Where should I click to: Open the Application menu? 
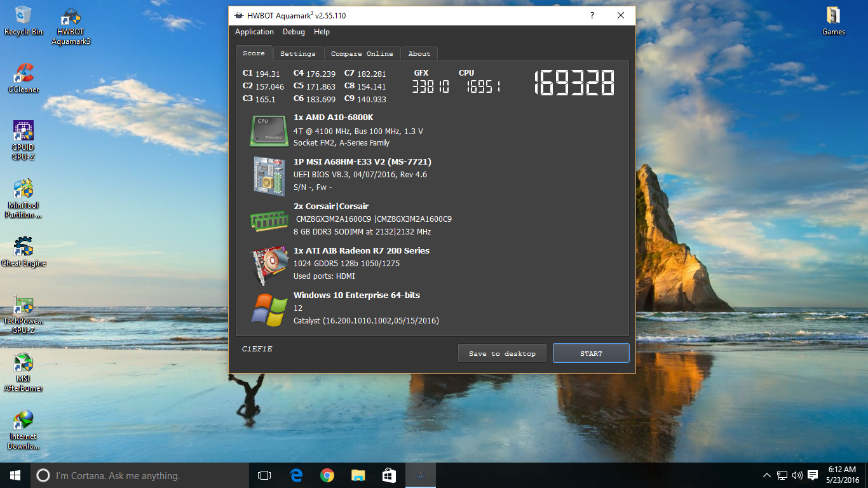pyautogui.click(x=254, y=32)
